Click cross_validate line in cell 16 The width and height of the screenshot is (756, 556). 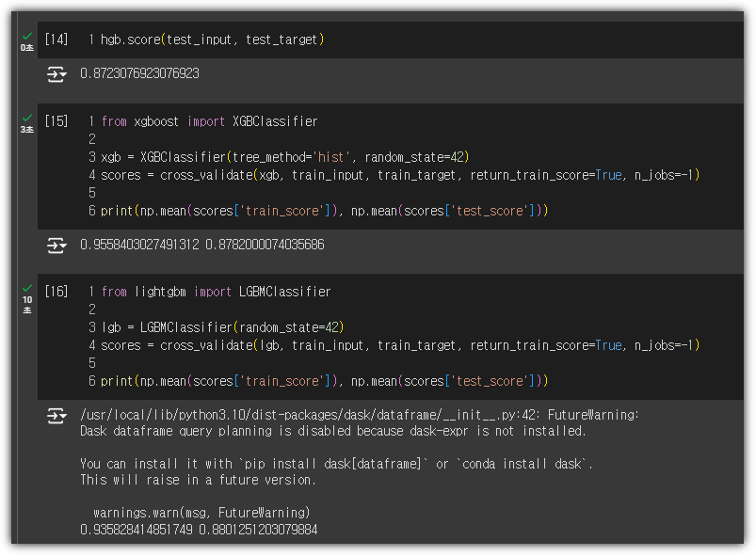click(x=400, y=345)
